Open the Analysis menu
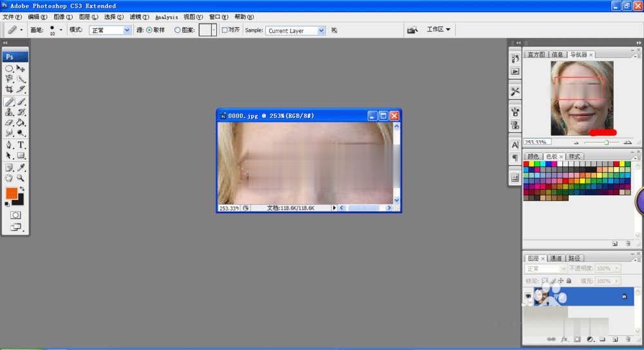644x350 pixels. click(166, 17)
